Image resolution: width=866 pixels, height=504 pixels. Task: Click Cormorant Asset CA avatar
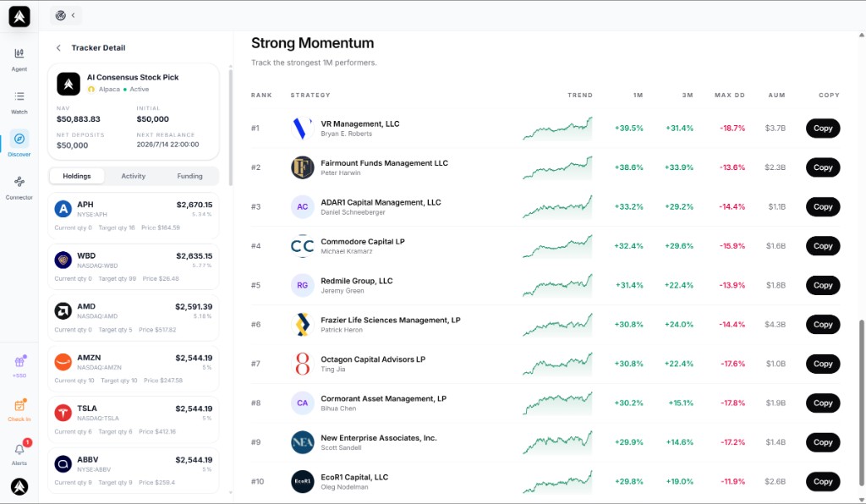click(x=302, y=403)
